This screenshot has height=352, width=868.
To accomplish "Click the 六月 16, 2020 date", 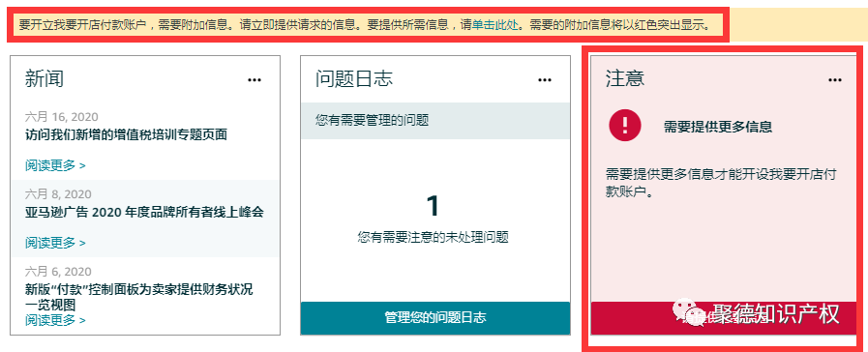I will click(x=61, y=117).
